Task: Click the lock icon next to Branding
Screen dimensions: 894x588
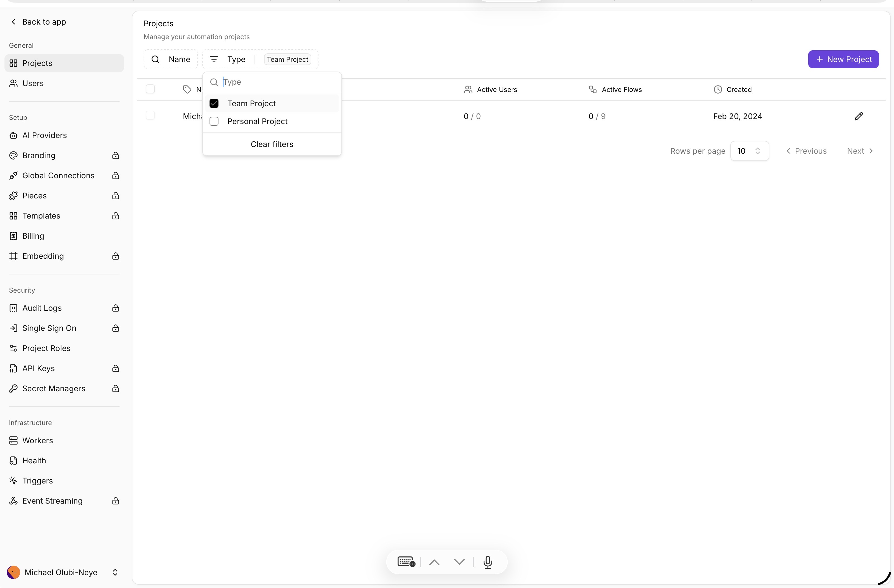Action: (x=116, y=156)
